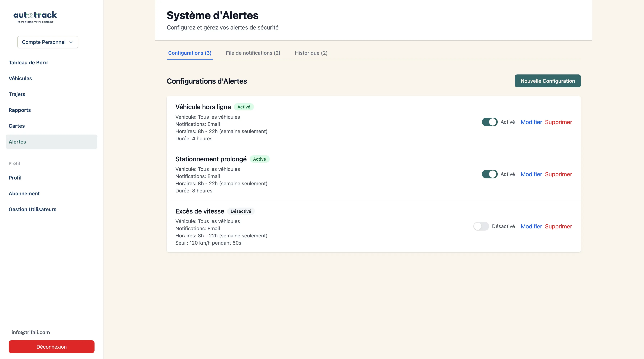Click Supprimer for Stationnement prolongé

[x=558, y=174]
